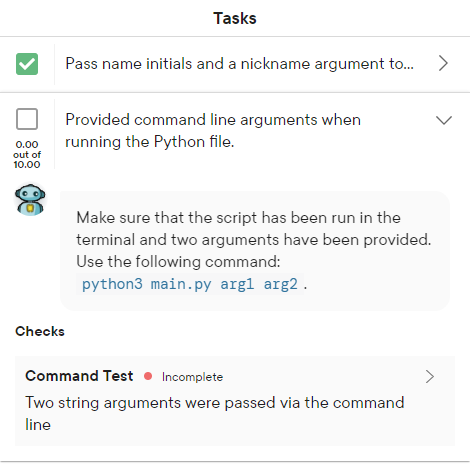Click the 'Use the following command' text
Image resolution: width=470 pixels, height=464 pixels.
[x=178, y=262]
